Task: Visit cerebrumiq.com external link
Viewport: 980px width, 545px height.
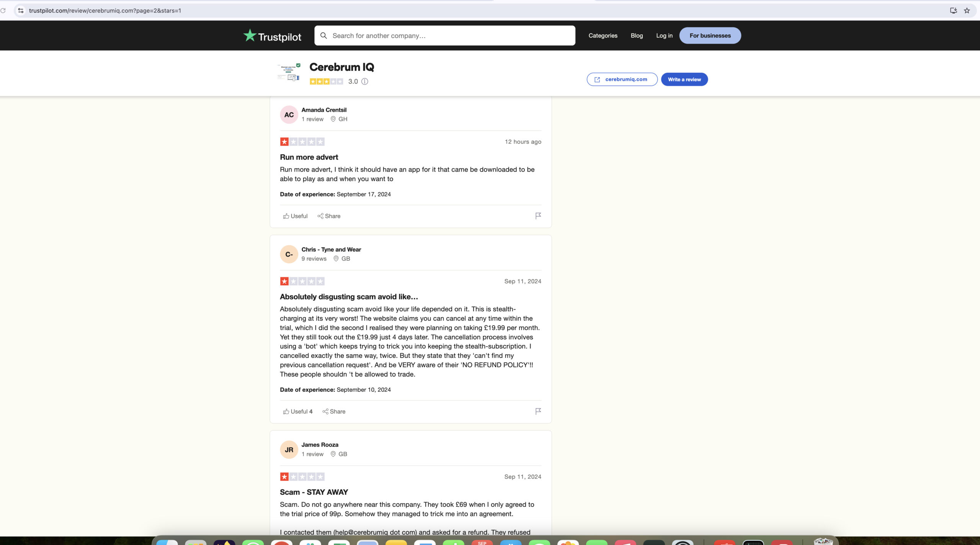Action: pyautogui.click(x=622, y=79)
